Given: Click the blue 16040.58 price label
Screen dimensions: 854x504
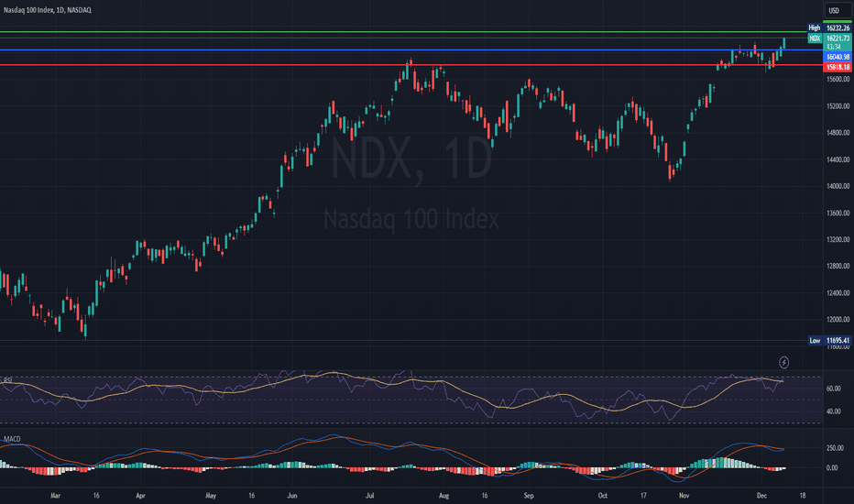Looking at the screenshot, I should [838, 57].
